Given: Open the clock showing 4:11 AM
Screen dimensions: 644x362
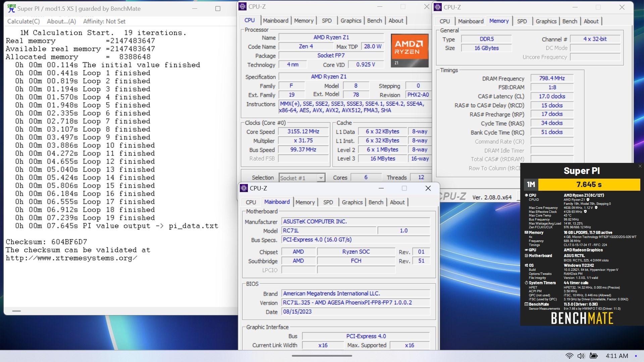Looking at the screenshot, I should tap(617, 356).
